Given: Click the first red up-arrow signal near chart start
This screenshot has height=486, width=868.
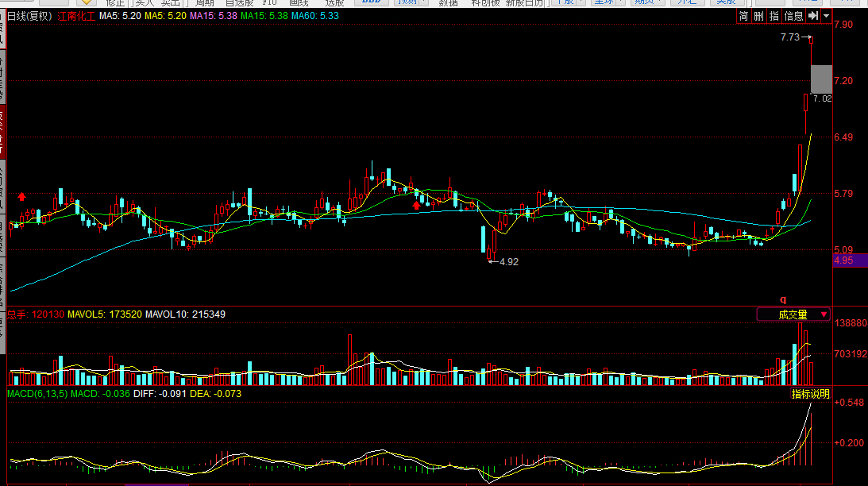Looking at the screenshot, I should 21,196.
